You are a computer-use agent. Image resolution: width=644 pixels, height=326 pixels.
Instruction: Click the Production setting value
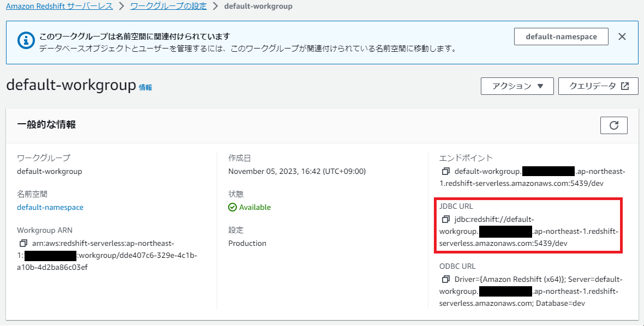(x=247, y=243)
